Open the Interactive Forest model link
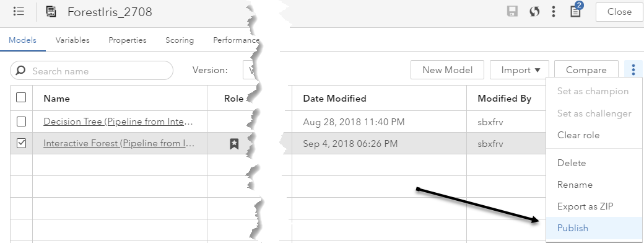Viewport: 644px width, 243px height. (119, 143)
